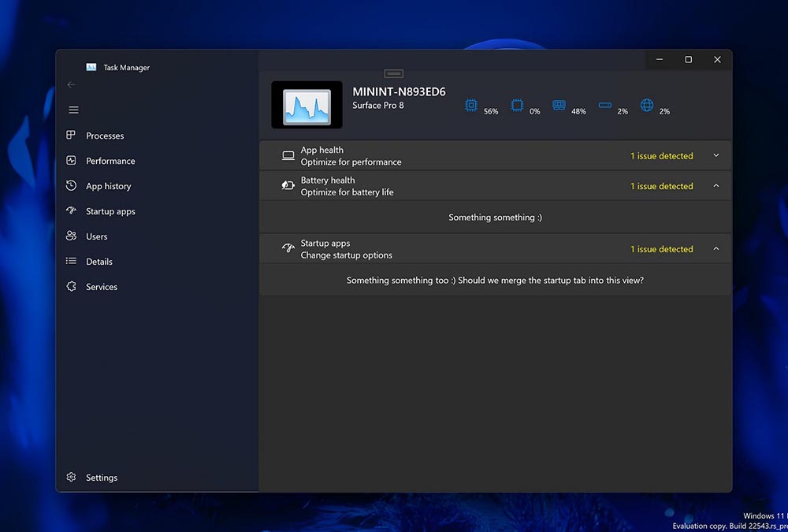Screen dimensions: 788x532
Task: Switch to the Processes page
Action: [x=104, y=136]
